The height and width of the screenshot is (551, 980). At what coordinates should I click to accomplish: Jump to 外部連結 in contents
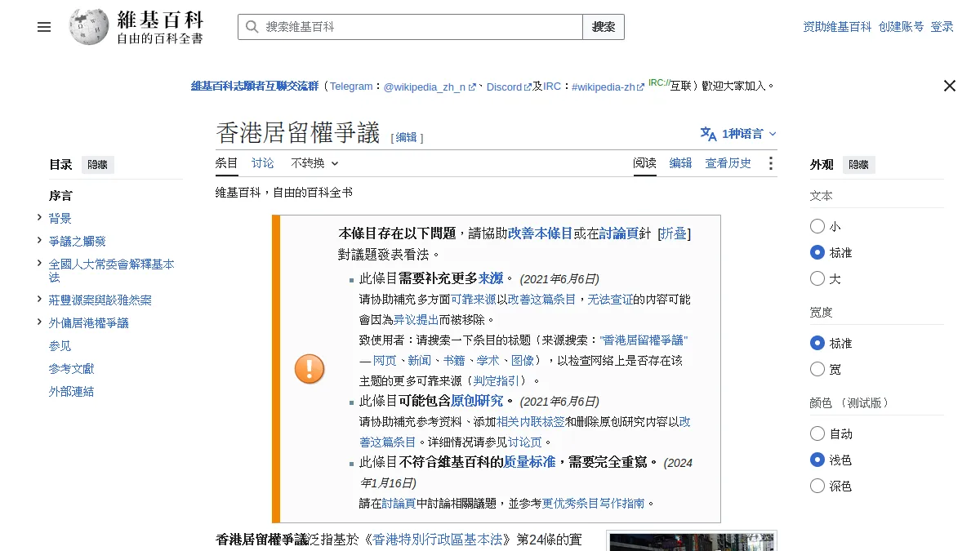[72, 392]
